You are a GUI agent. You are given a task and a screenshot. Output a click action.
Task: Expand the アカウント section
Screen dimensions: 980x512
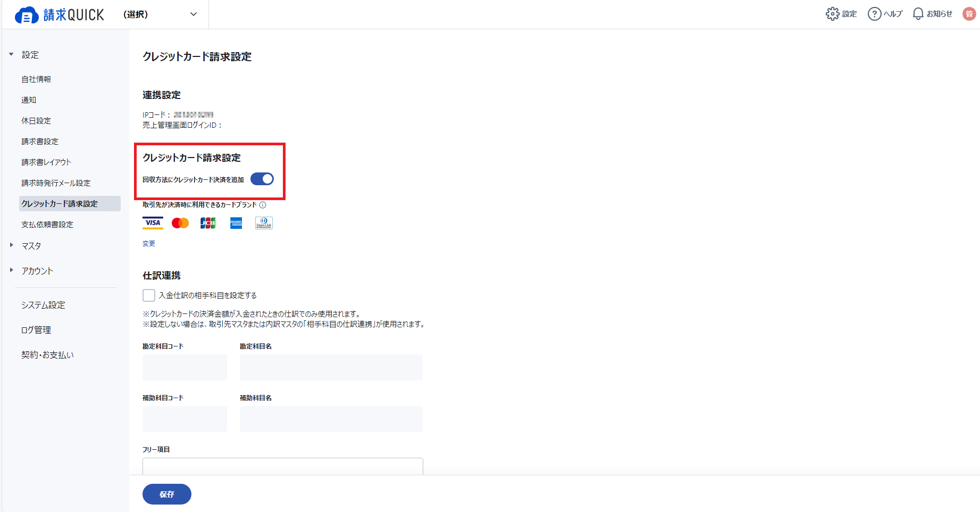(11, 270)
